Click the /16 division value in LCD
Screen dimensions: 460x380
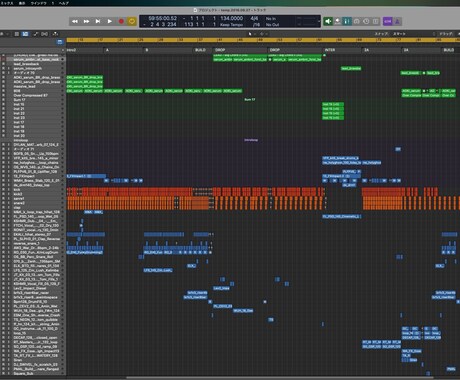pyautogui.click(x=256, y=25)
